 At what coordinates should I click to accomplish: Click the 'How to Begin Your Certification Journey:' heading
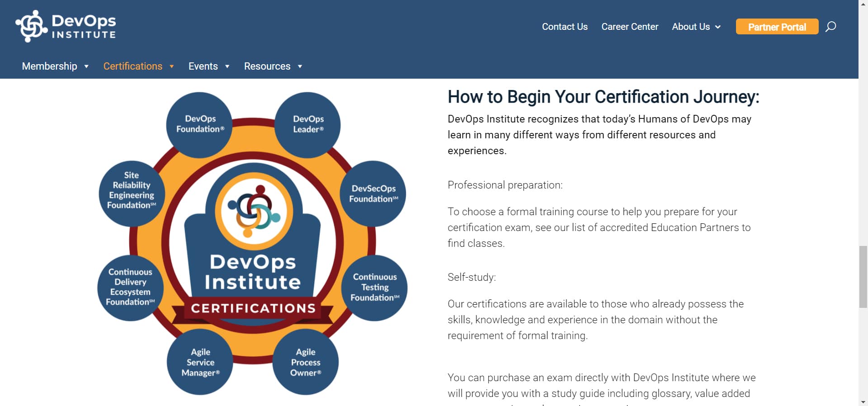[604, 97]
